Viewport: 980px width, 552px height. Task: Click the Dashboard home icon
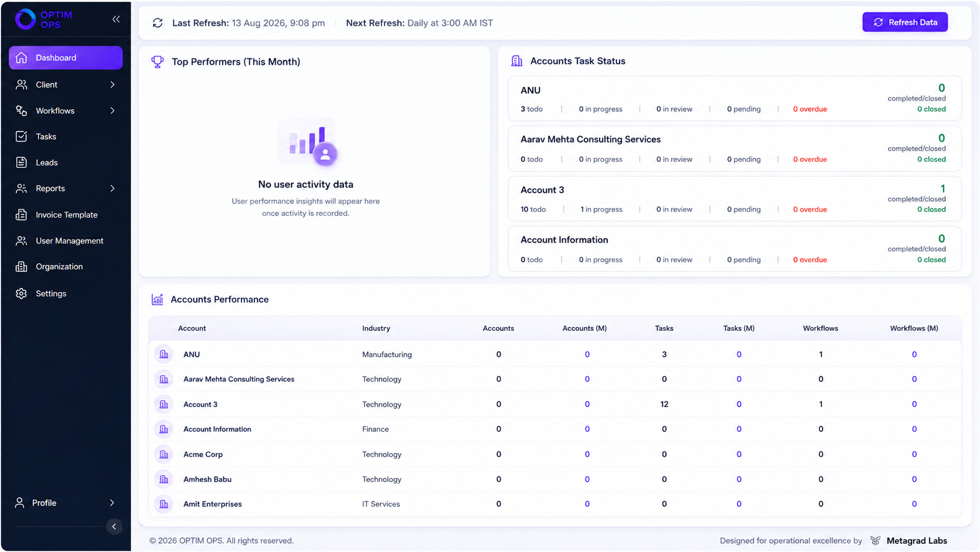click(22, 57)
